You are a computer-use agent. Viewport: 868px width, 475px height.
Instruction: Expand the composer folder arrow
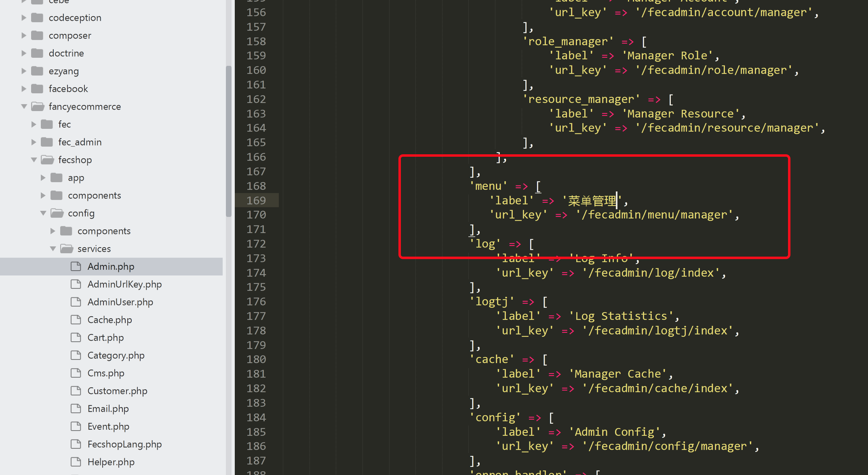[x=24, y=36]
